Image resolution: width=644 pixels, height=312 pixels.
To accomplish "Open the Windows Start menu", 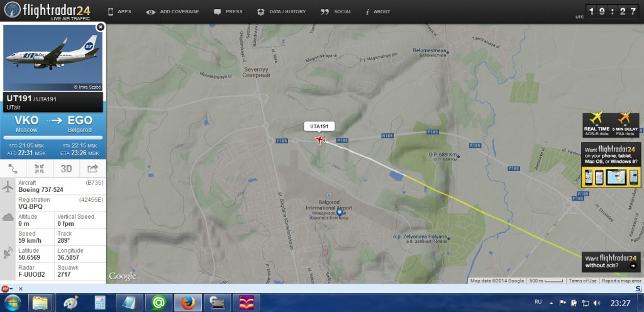I will 13,303.
